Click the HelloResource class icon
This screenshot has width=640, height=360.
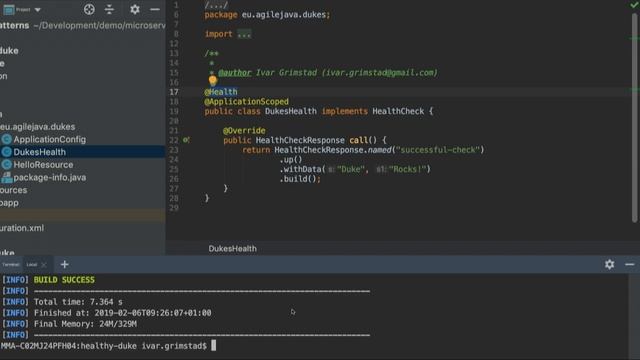click(x=6, y=165)
